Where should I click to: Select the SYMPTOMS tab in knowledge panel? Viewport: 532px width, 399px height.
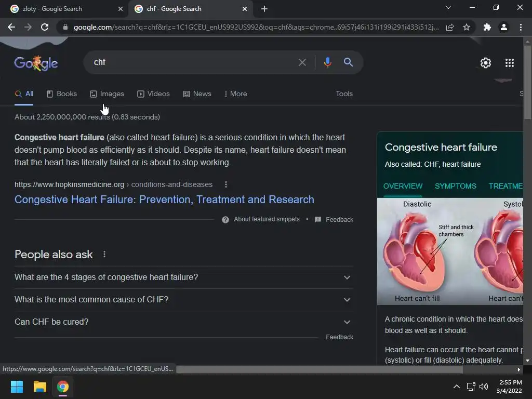[x=456, y=187]
